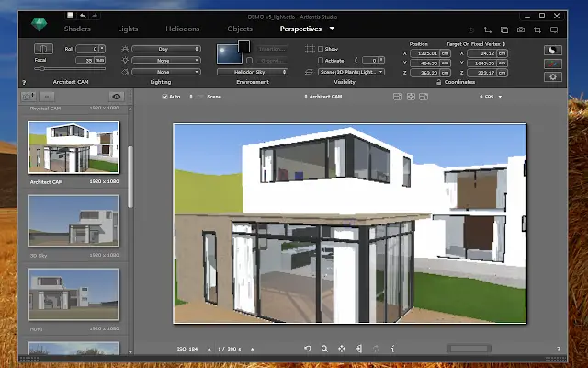Select the 3D Sky thumbnail
Image resolution: width=588 pixels, height=368 pixels.
click(73, 221)
